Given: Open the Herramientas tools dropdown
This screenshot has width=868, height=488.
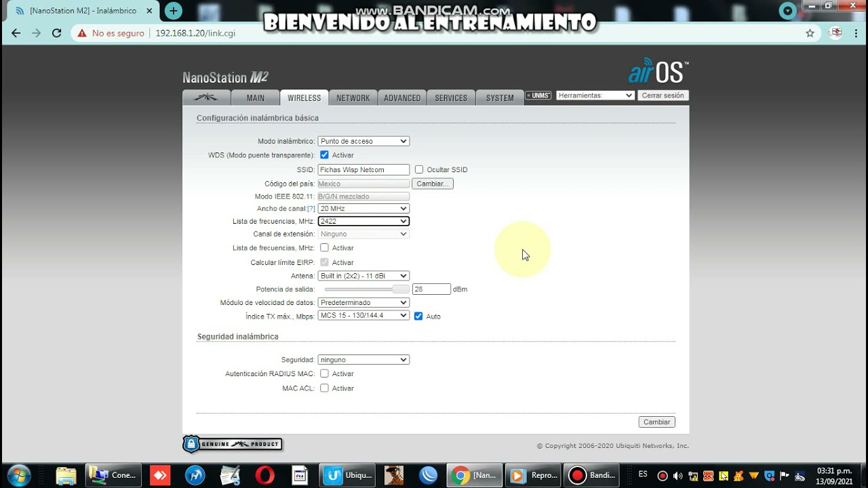Looking at the screenshot, I should click(x=595, y=96).
